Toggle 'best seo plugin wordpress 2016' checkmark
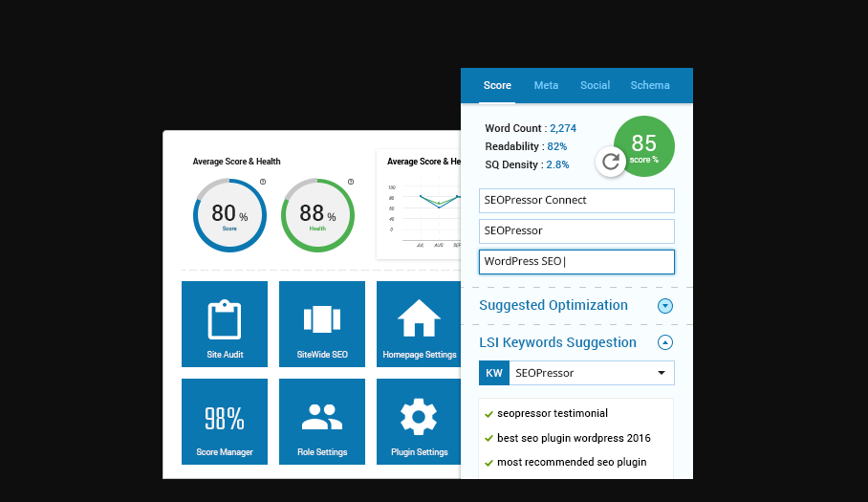The width and height of the screenshot is (868, 502). tap(488, 439)
